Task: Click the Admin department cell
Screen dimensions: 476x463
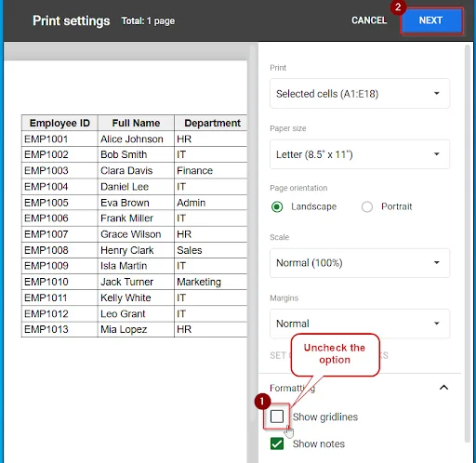Action: tap(211, 203)
